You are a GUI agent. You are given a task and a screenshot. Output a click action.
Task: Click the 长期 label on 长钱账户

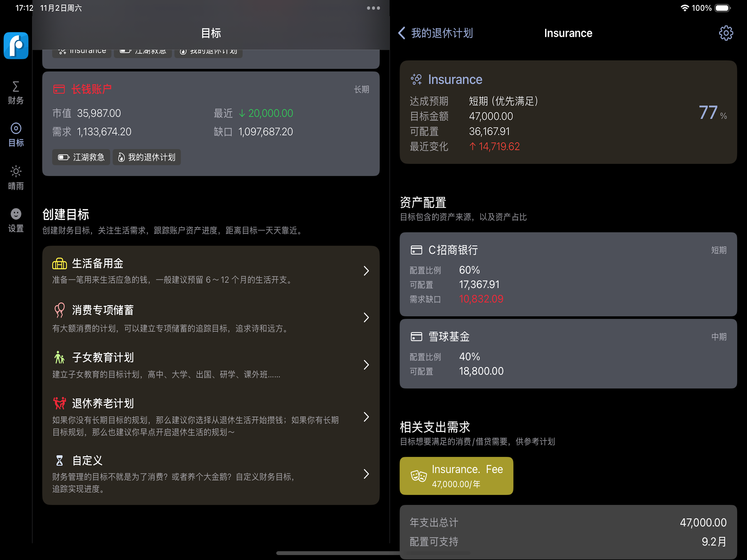point(361,90)
